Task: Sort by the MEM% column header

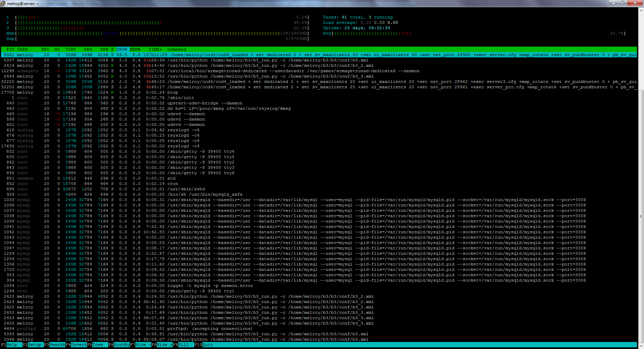Action: coord(135,49)
